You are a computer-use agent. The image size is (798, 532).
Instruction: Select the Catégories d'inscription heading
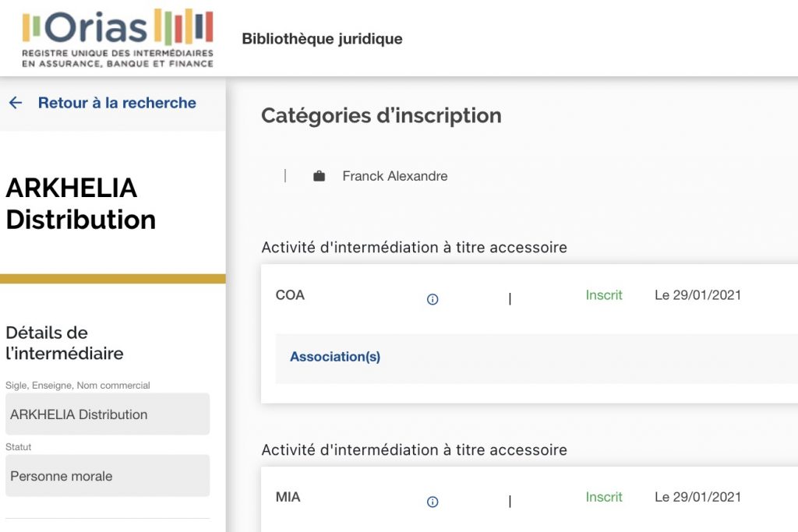[381, 115]
